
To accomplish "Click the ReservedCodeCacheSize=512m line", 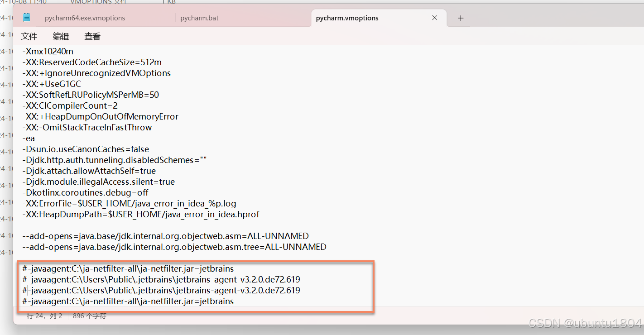I will (92, 62).
